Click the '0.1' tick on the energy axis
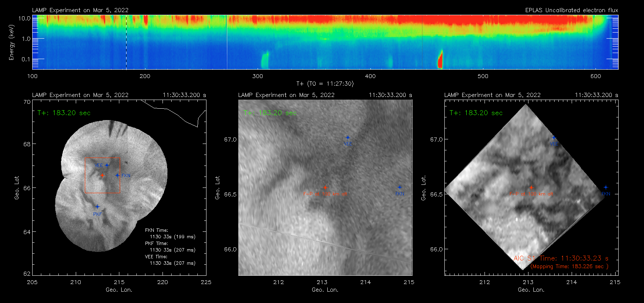 [x=26, y=59]
